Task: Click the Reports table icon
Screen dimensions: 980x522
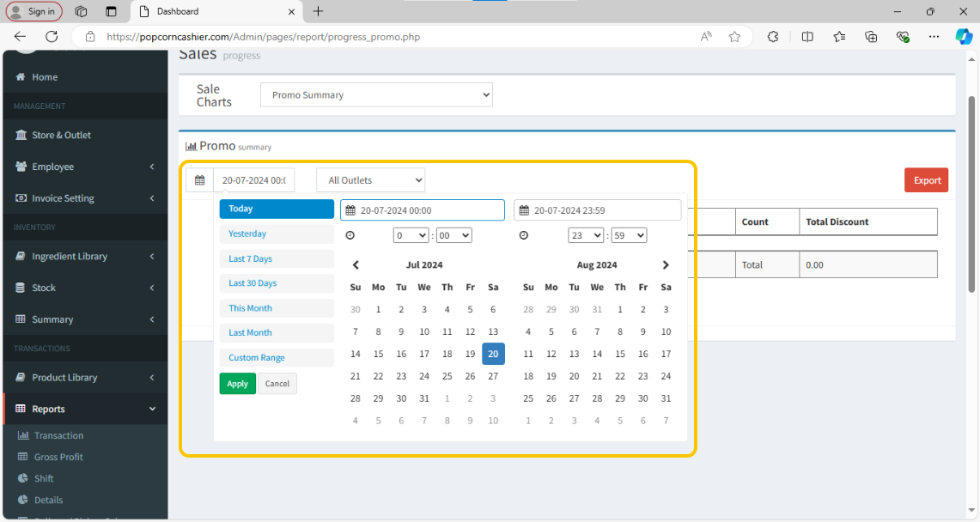Action: click(x=21, y=409)
